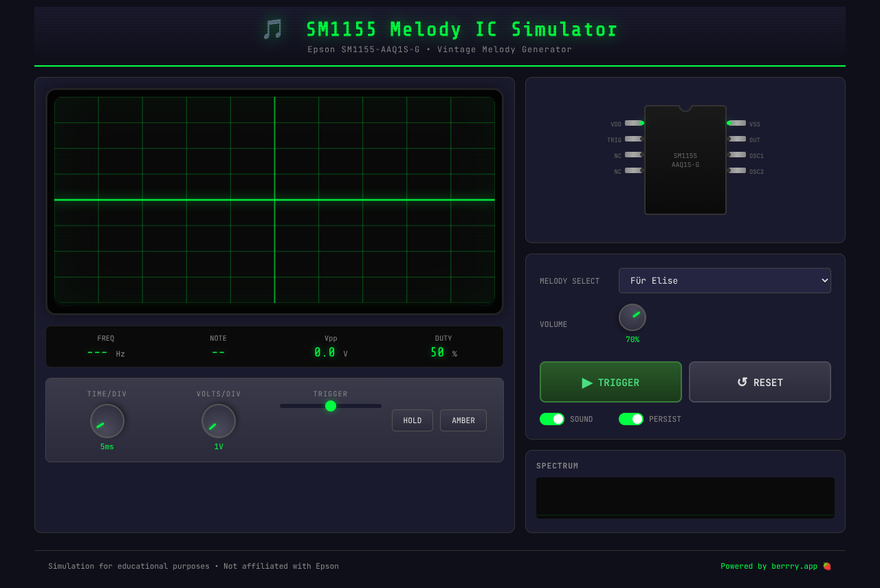Turn the VOLTS/DIV knob set to 1V
The width and height of the screenshot is (880, 588).
[218, 420]
